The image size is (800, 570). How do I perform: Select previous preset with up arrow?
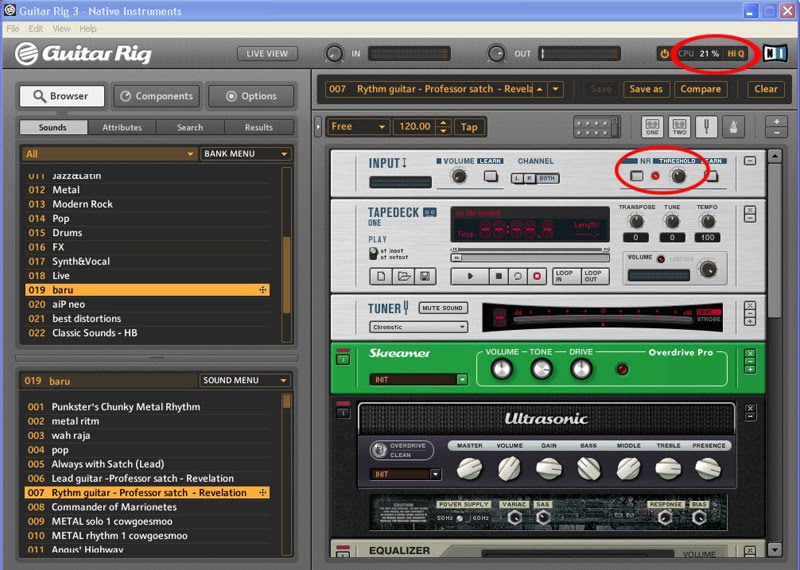pos(540,89)
